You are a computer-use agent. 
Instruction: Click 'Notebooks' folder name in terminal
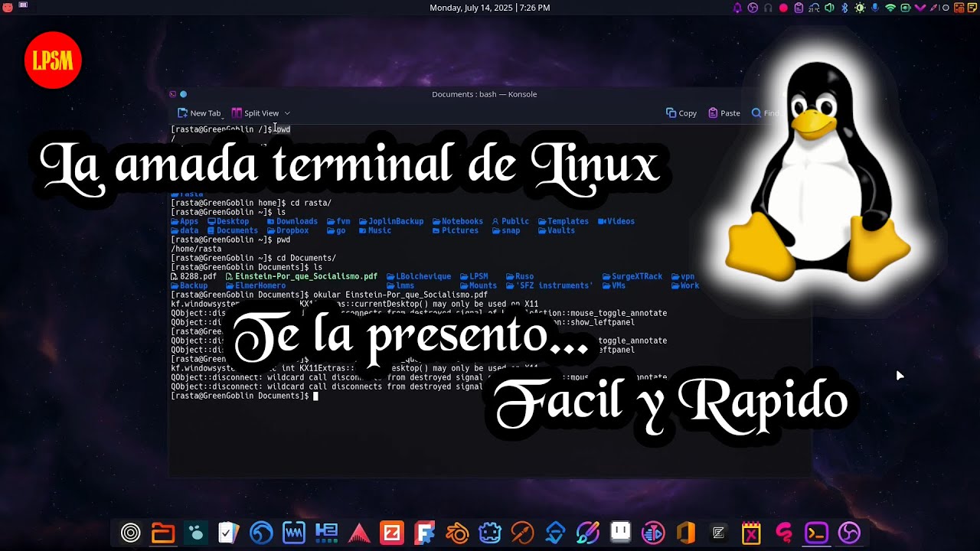click(x=462, y=221)
